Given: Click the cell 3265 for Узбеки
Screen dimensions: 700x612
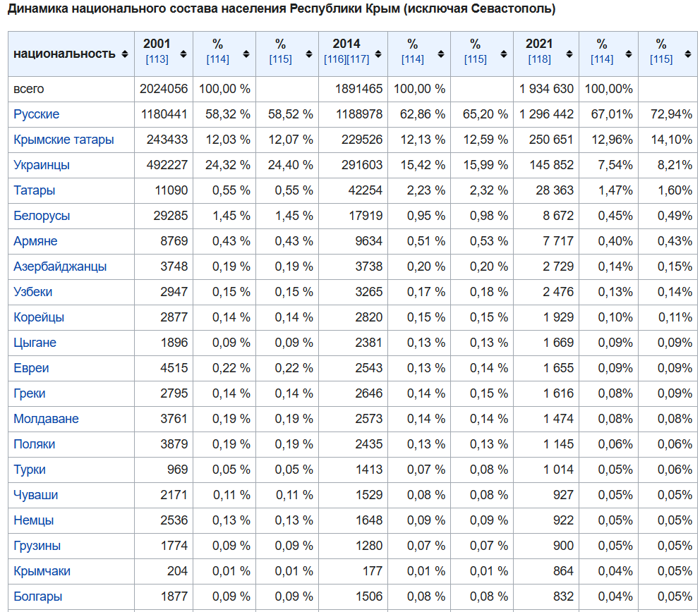Looking at the screenshot, I should [353, 293].
